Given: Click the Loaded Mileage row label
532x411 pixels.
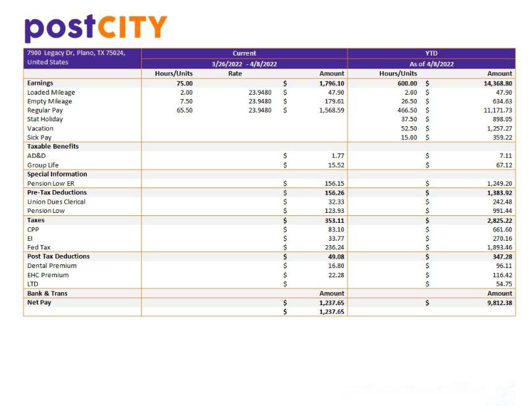Looking at the screenshot, I should [x=51, y=92].
